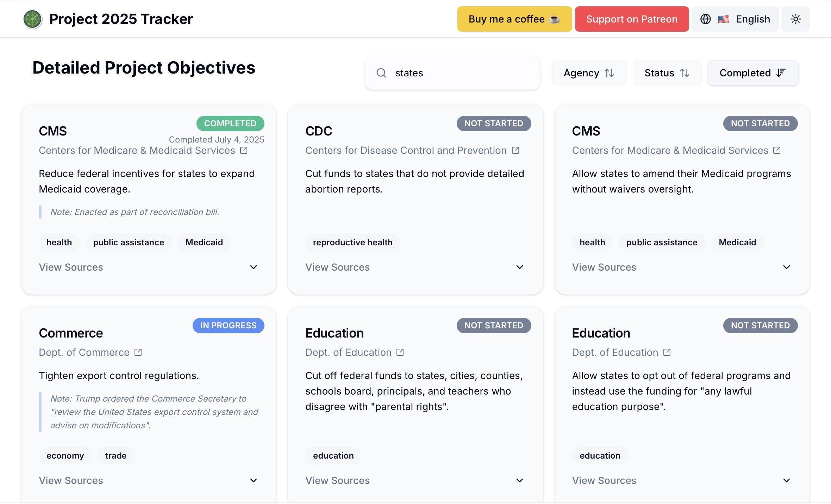The height and width of the screenshot is (504, 831).
Task: Click the Project 2025 Tracker radar logo
Action: tap(32, 19)
